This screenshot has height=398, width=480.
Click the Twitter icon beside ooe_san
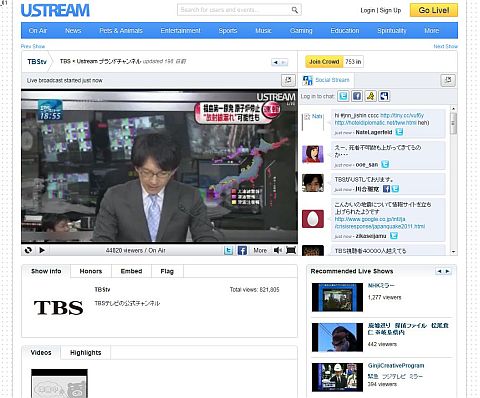coord(385,164)
